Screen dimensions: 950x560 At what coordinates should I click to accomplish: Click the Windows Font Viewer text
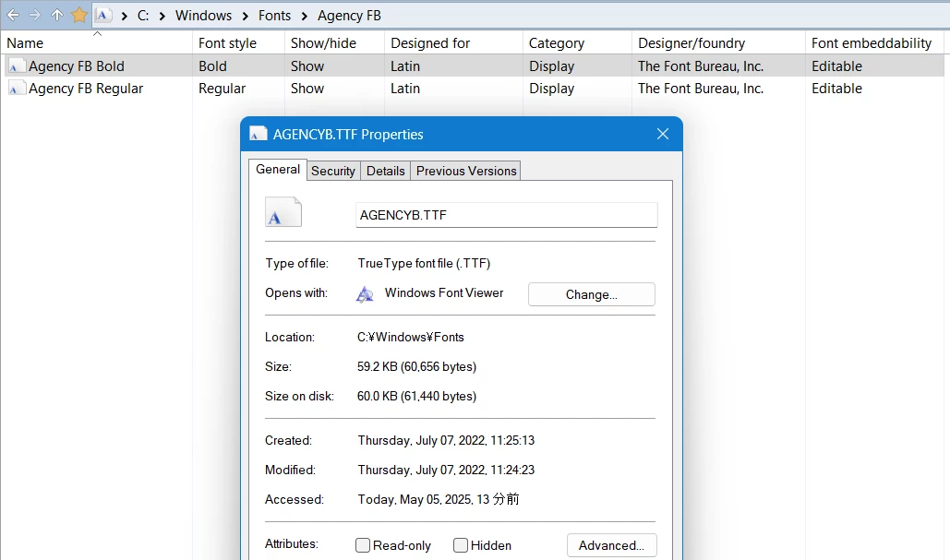tap(444, 293)
